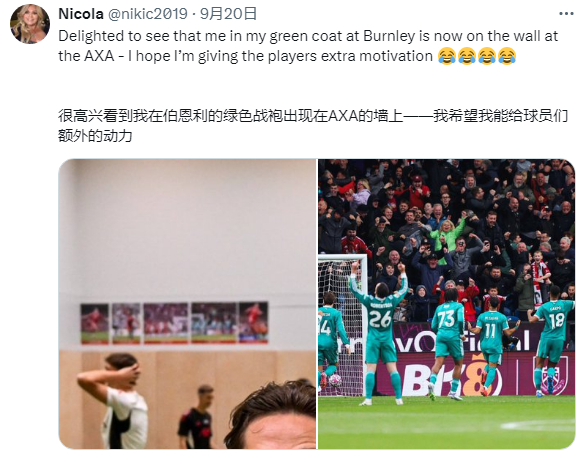Click player number 18 in the photo

pos(553,337)
